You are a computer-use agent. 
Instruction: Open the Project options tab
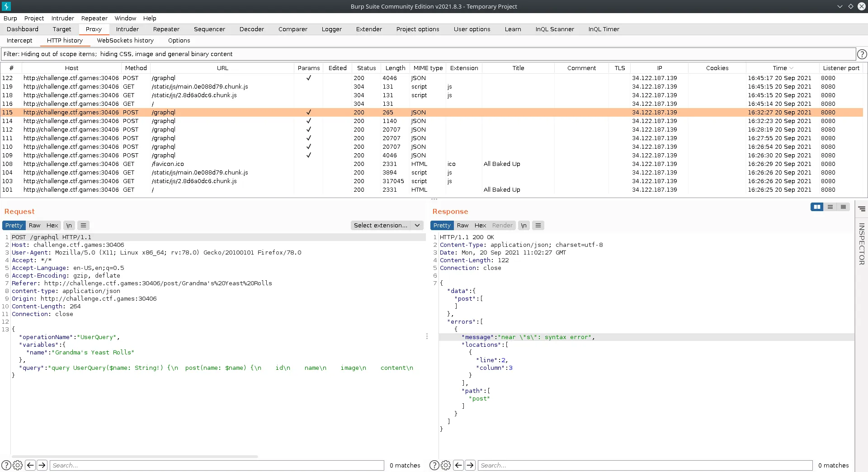click(418, 29)
